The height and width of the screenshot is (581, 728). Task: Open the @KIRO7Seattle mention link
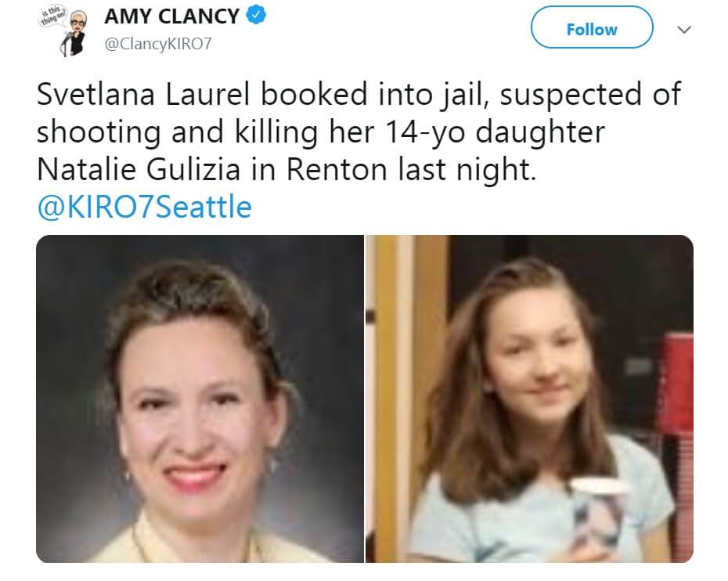coord(144,207)
